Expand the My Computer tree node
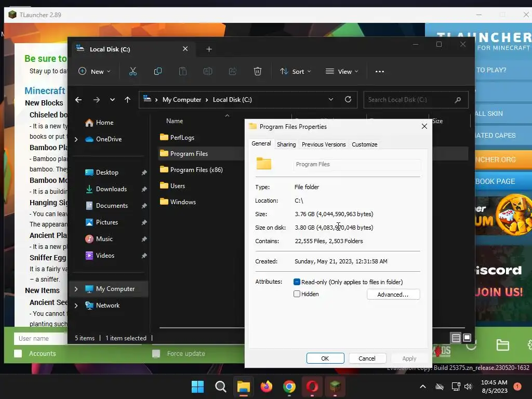Screen dimensions: 532x399 [x=76, y=289]
